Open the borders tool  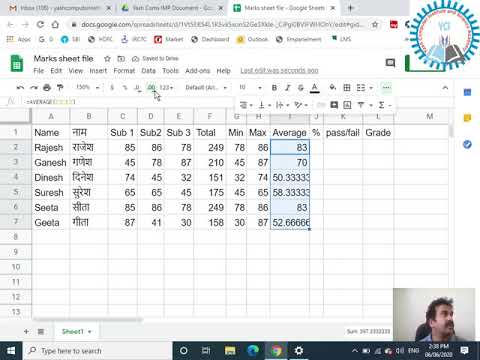(347, 88)
